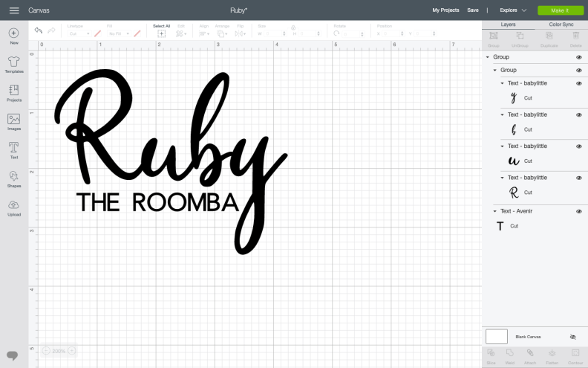Collapse babylittle 'u' text layer

tap(502, 146)
